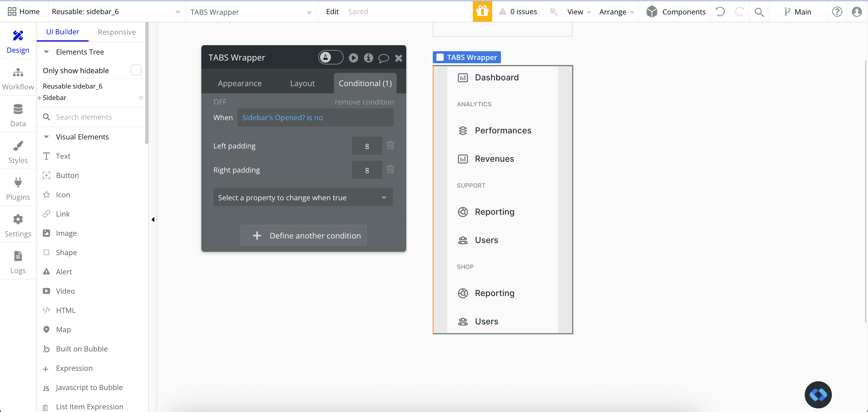Play the TABS Wrapper animation preview
This screenshot has width=868, height=412.
coord(353,58)
